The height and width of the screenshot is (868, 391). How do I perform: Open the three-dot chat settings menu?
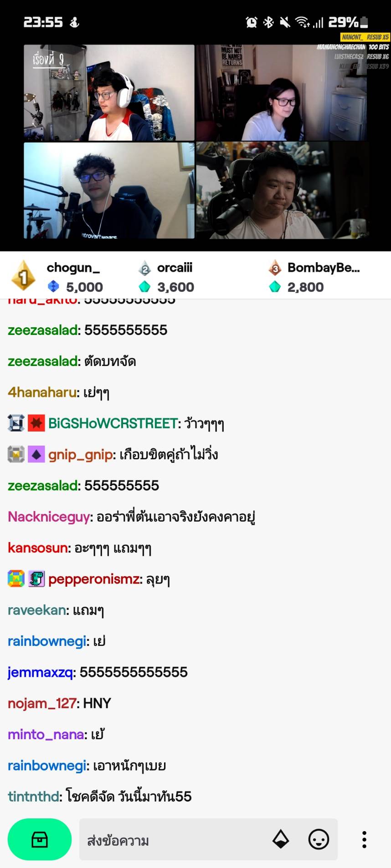(364, 839)
